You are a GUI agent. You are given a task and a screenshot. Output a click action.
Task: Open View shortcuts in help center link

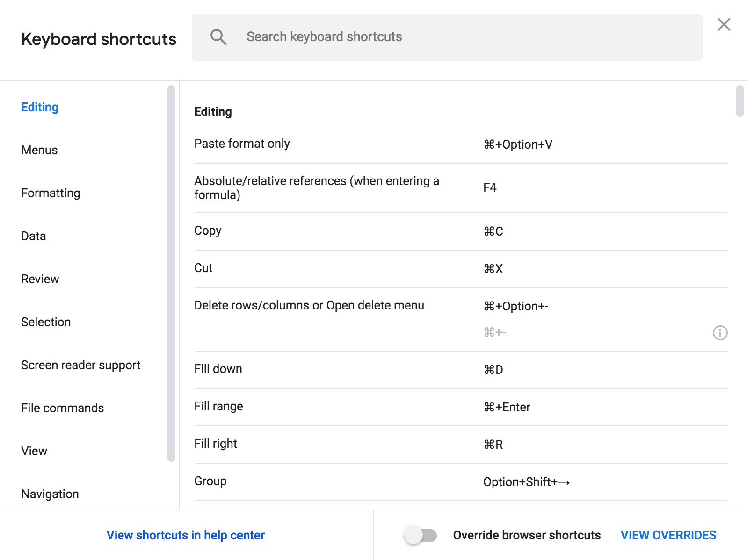coord(186,535)
